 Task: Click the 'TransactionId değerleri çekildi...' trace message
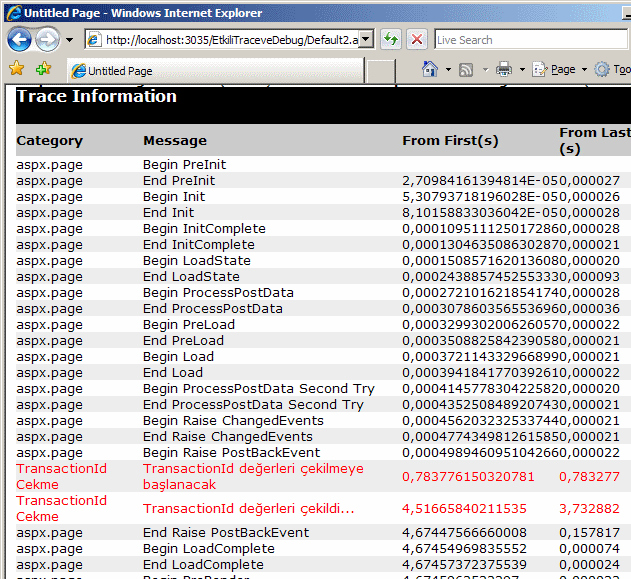tap(248, 508)
